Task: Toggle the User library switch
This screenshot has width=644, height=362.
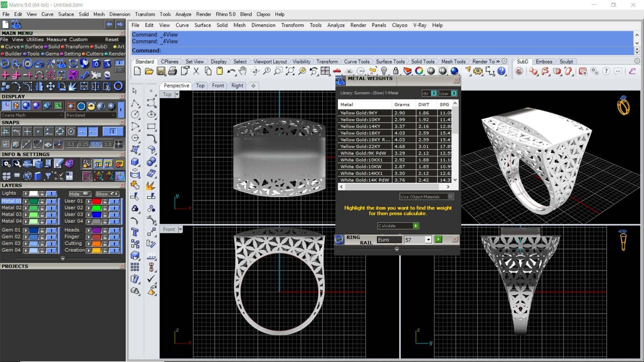Action: point(453,94)
